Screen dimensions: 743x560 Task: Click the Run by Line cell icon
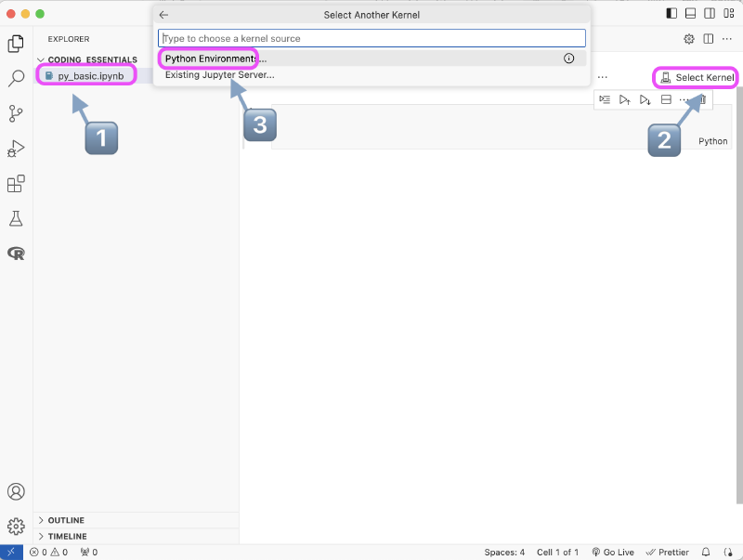pos(605,99)
